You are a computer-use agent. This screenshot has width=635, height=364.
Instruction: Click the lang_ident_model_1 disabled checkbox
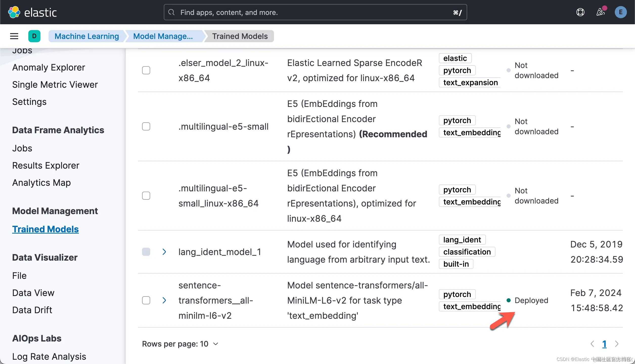coord(146,252)
